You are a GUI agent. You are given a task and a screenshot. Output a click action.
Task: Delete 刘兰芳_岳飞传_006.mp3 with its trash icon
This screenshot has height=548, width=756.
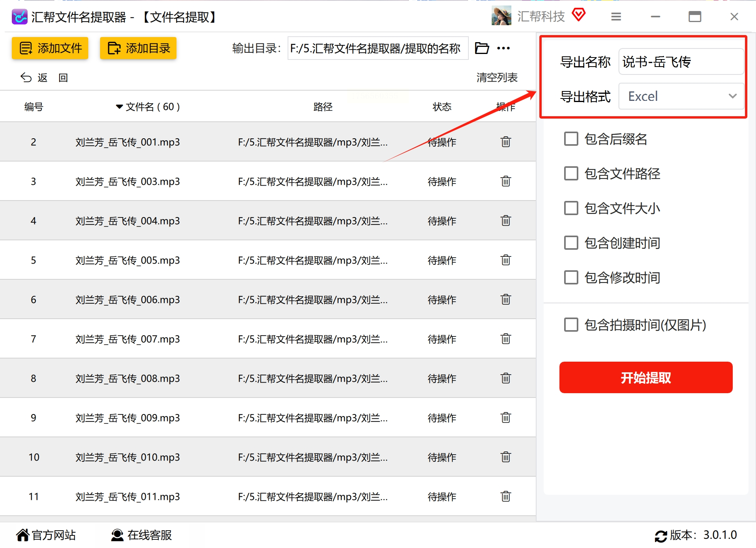(506, 299)
